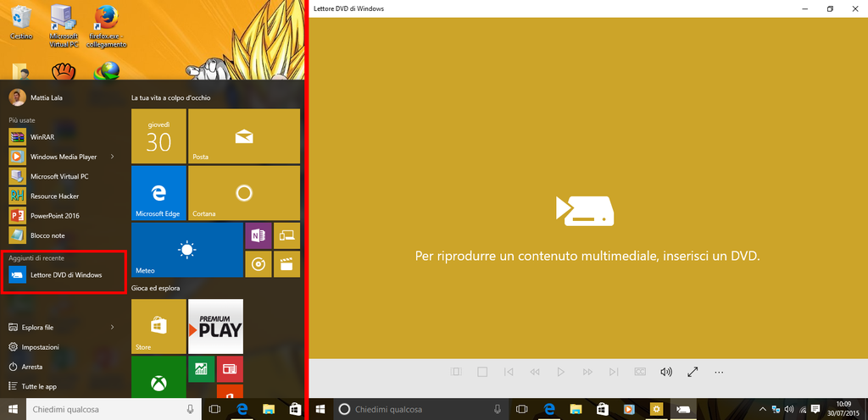
Task: Open the DVD player's three-dots more menu
Action: point(719,373)
